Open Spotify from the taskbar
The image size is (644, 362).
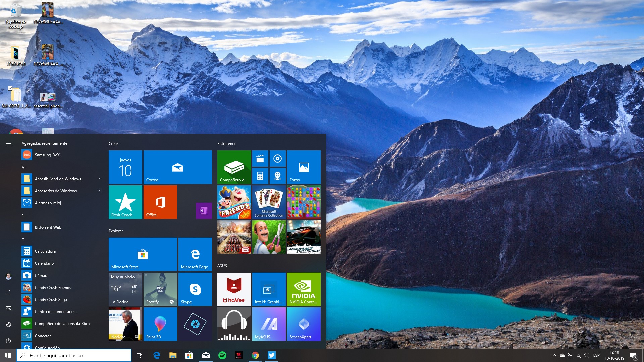pyautogui.click(x=222, y=355)
